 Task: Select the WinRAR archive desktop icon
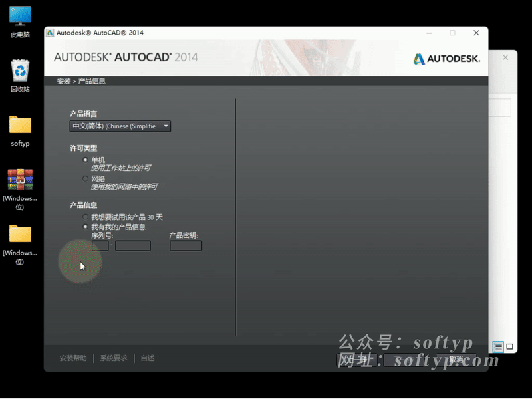[x=20, y=190]
